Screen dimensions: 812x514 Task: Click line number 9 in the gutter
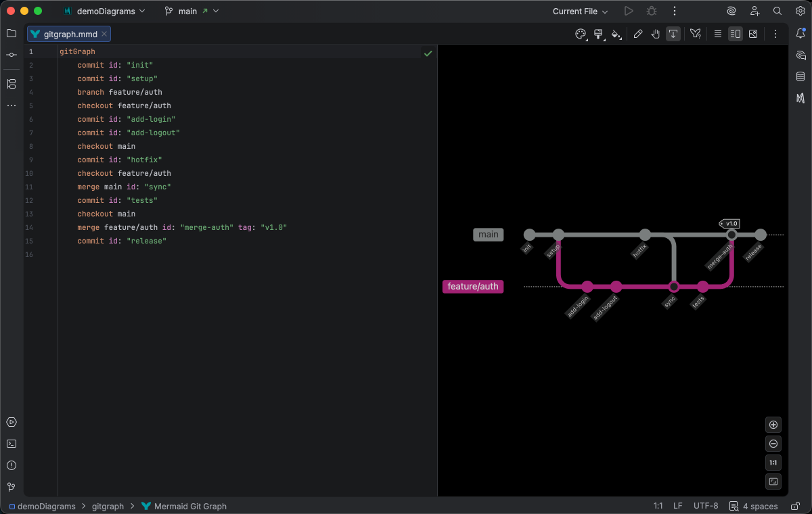click(30, 160)
